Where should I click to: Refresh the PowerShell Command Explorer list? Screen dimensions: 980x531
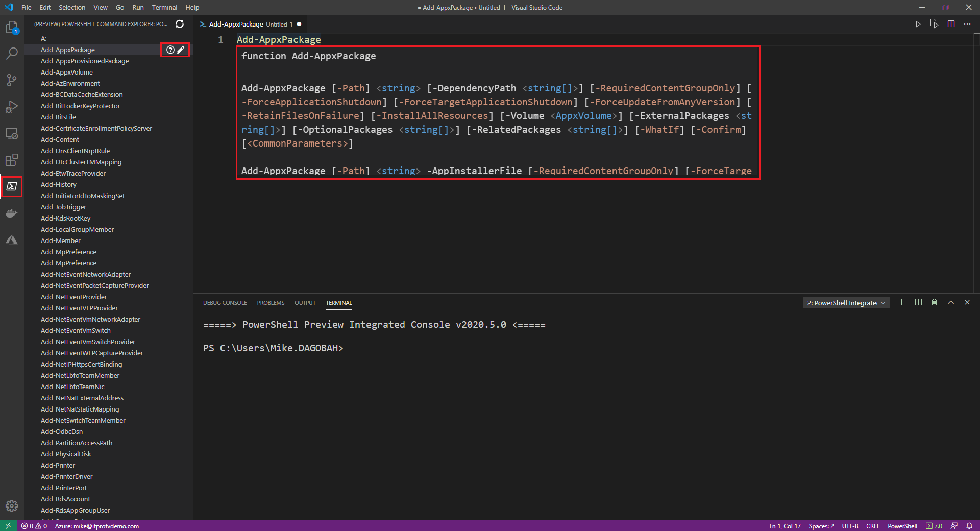(180, 24)
